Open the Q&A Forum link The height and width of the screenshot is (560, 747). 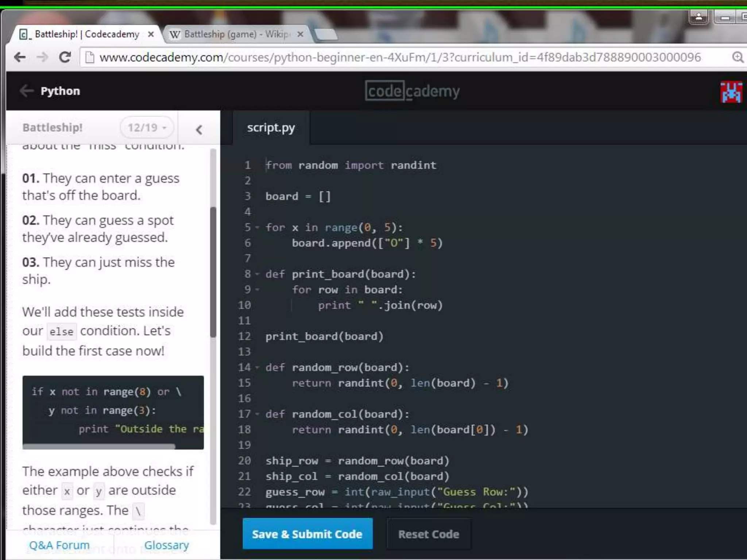(59, 545)
